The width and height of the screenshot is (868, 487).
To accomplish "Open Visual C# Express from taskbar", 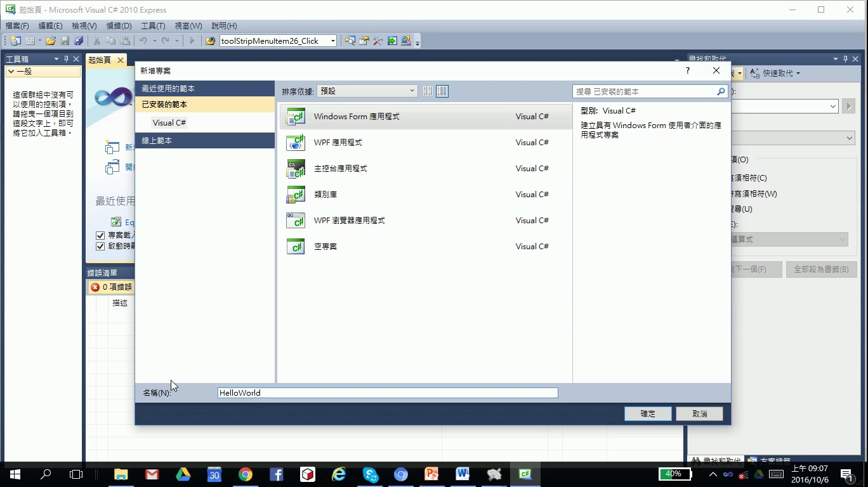I will tap(525, 474).
